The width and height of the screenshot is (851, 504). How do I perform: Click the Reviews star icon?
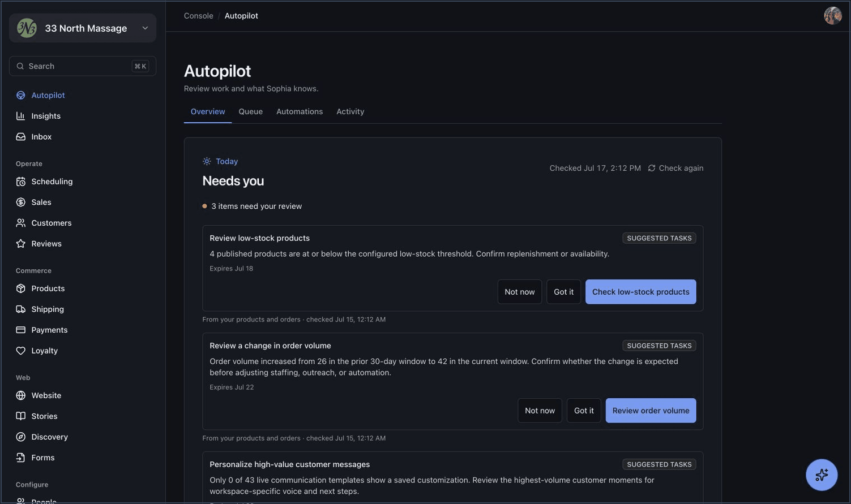click(x=21, y=244)
